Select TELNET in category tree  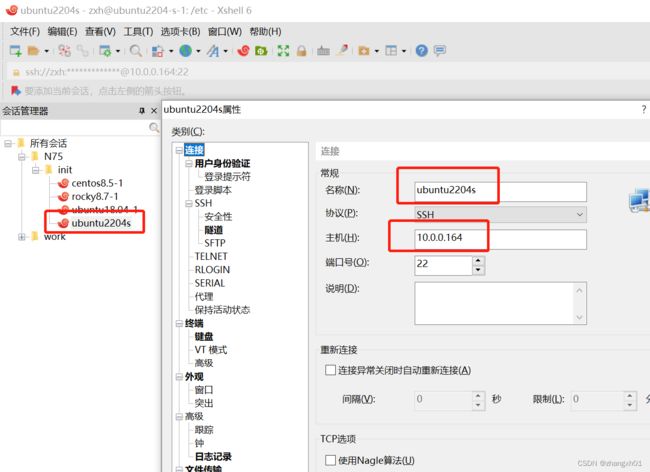(x=211, y=256)
